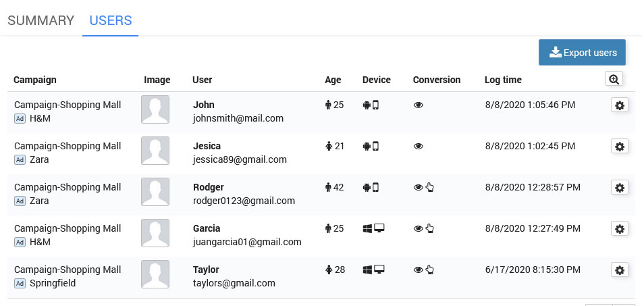Open the gear settings for John's row
The image size is (644, 306).
point(620,105)
